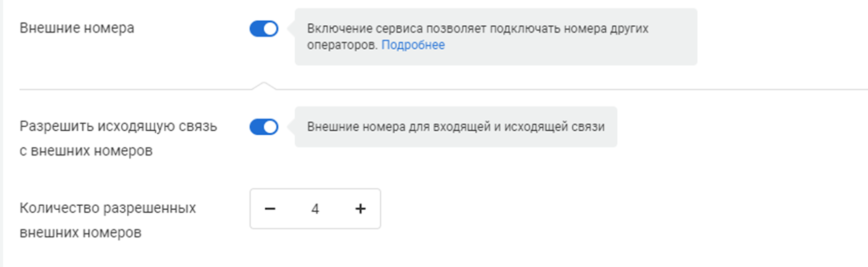Turn off the Внешние номера switch
868x267 pixels.
(264, 29)
